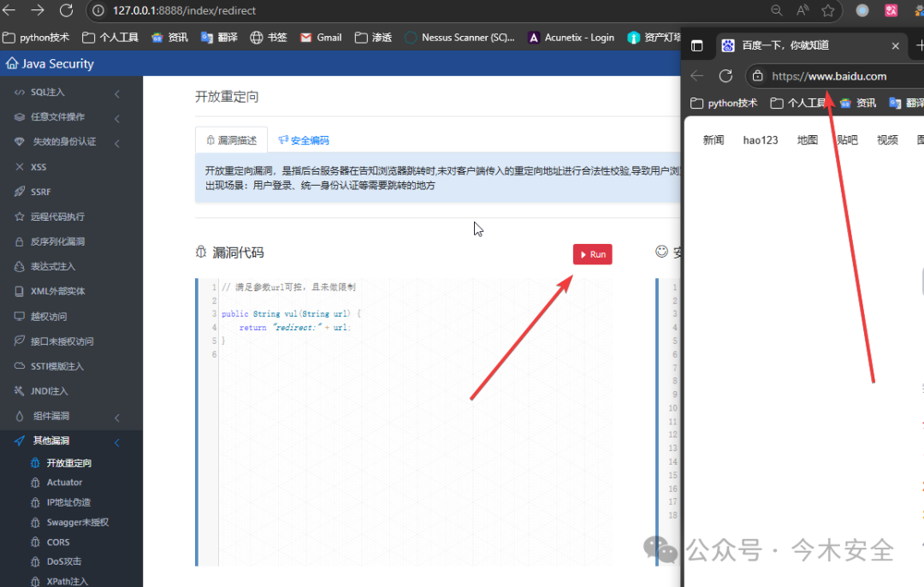
Task: Click the zoom magnifier icon in address bar
Action: (x=776, y=10)
